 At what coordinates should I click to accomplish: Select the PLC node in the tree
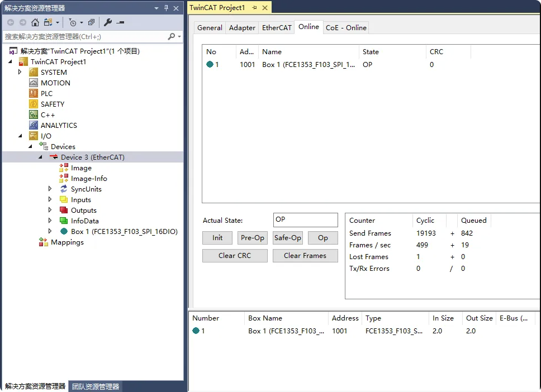click(46, 93)
